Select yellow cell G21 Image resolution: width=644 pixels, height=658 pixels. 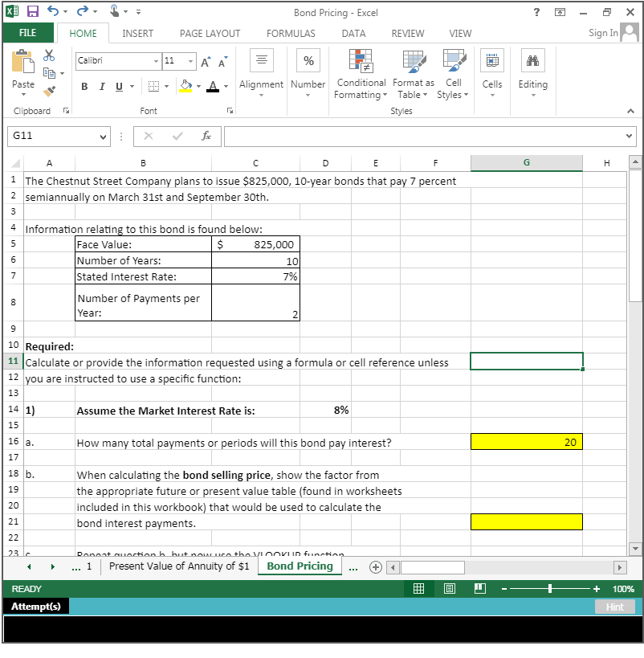click(527, 522)
